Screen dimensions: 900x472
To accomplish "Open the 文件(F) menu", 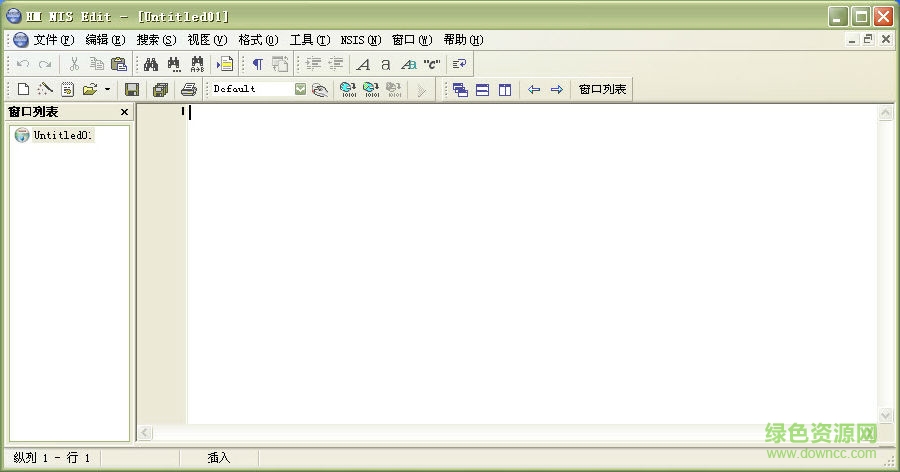I will pyautogui.click(x=53, y=40).
